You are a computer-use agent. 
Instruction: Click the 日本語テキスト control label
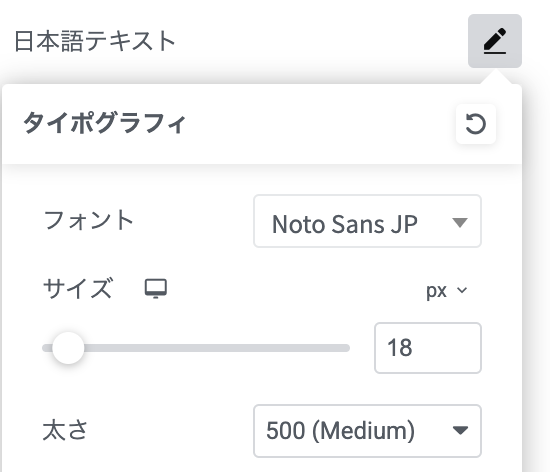[x=95, y=41]
